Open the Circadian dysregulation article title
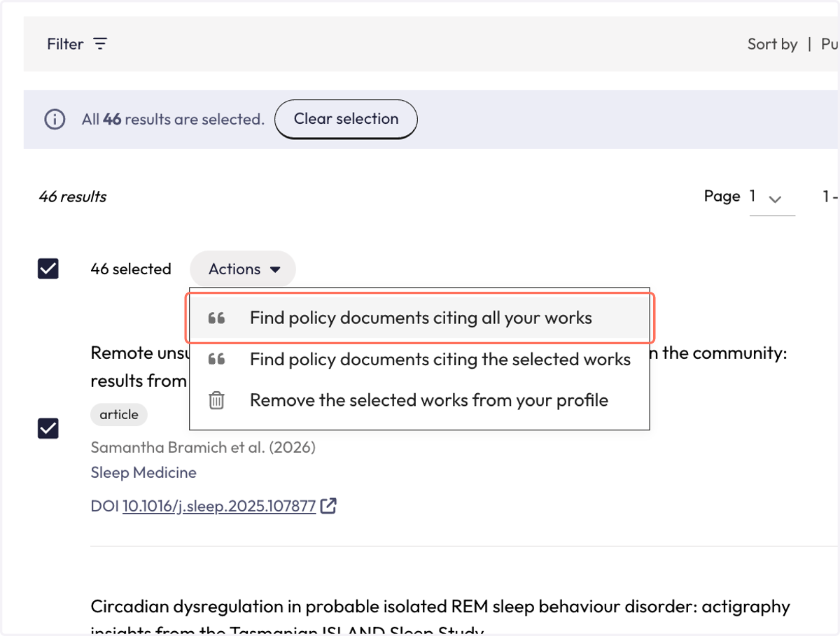840x636 pixels. [440, 617]
